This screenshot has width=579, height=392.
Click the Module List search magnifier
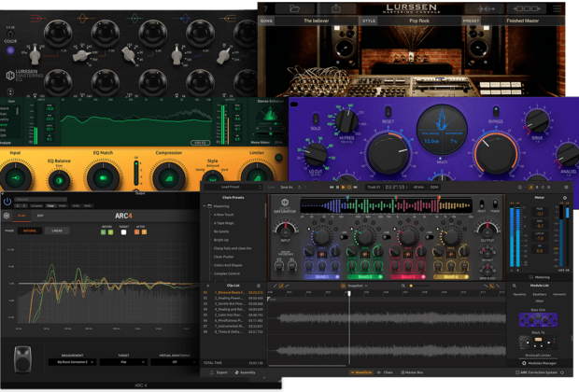(x=514, y=286)
